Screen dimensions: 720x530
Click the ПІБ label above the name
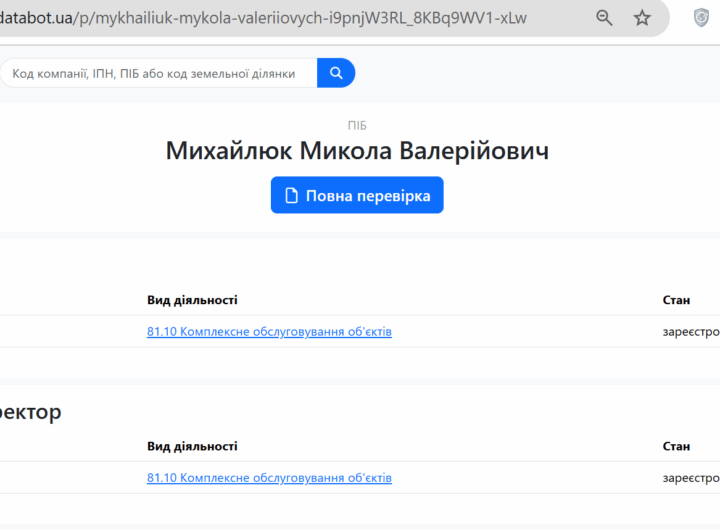(357, 126)
